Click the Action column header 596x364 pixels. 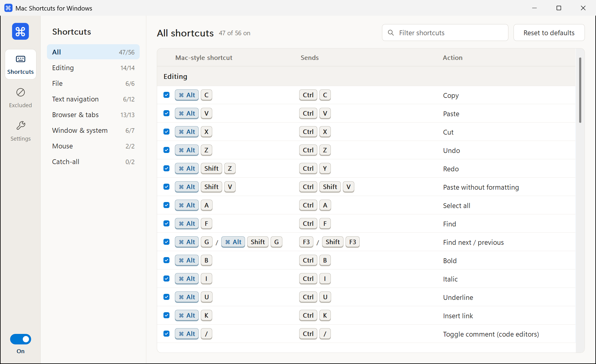coord(452,58)
